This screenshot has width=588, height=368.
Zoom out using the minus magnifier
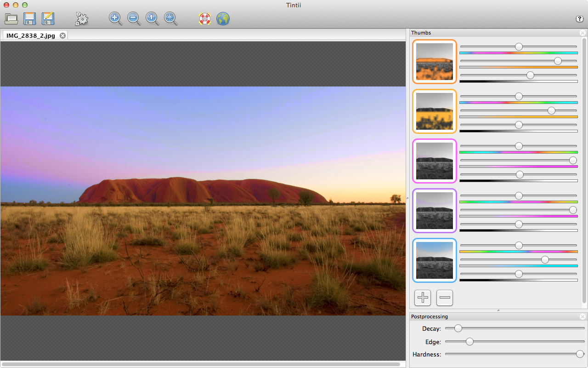click(x=134, y=18)
